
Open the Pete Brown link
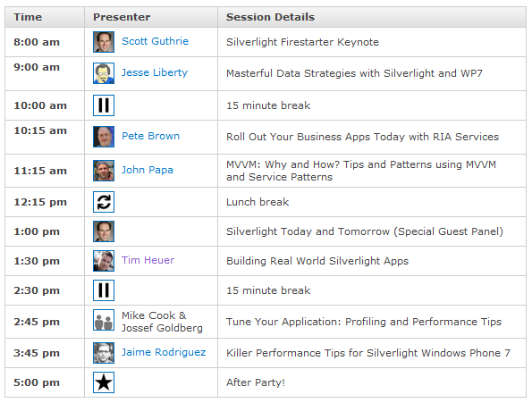coord(150,136)
